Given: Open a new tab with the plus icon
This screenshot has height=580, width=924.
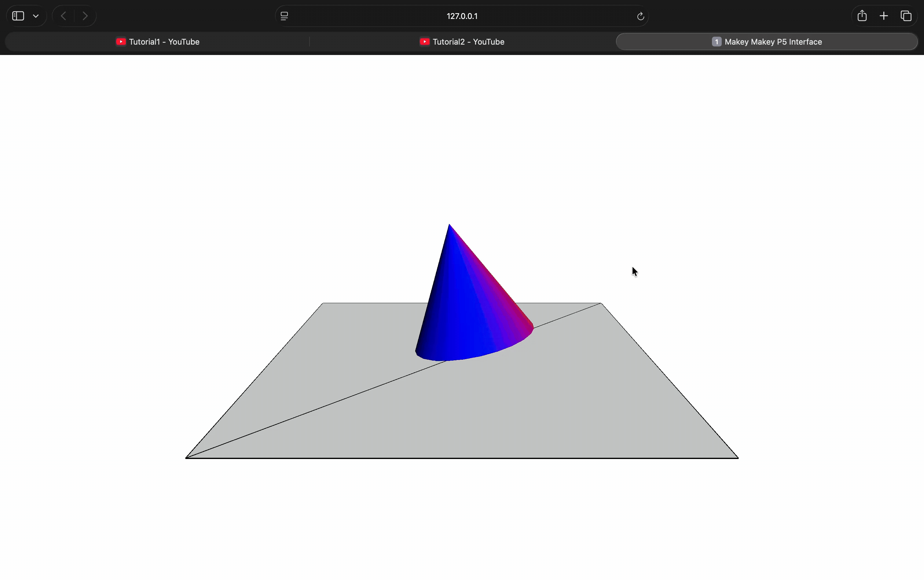Looking at the screenshot, I should click(884, 16).
